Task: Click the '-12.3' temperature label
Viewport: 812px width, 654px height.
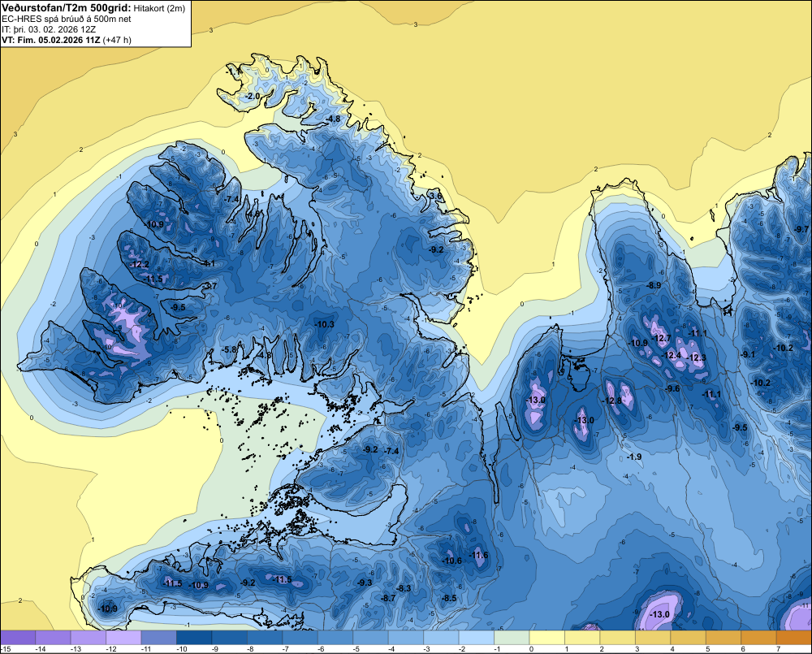Action: 696,357
